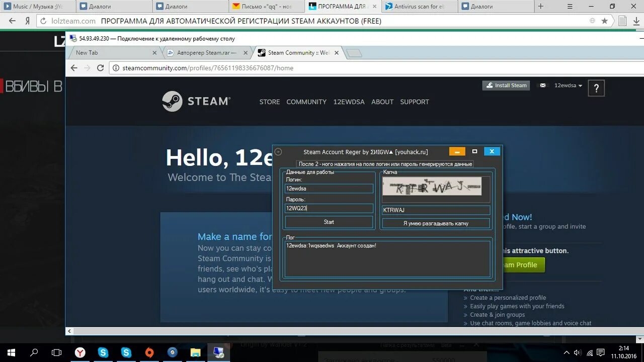The image size is (644, 362).
Task: Click Пароль field with 12WQ23
Action: [x=329, y=208]
